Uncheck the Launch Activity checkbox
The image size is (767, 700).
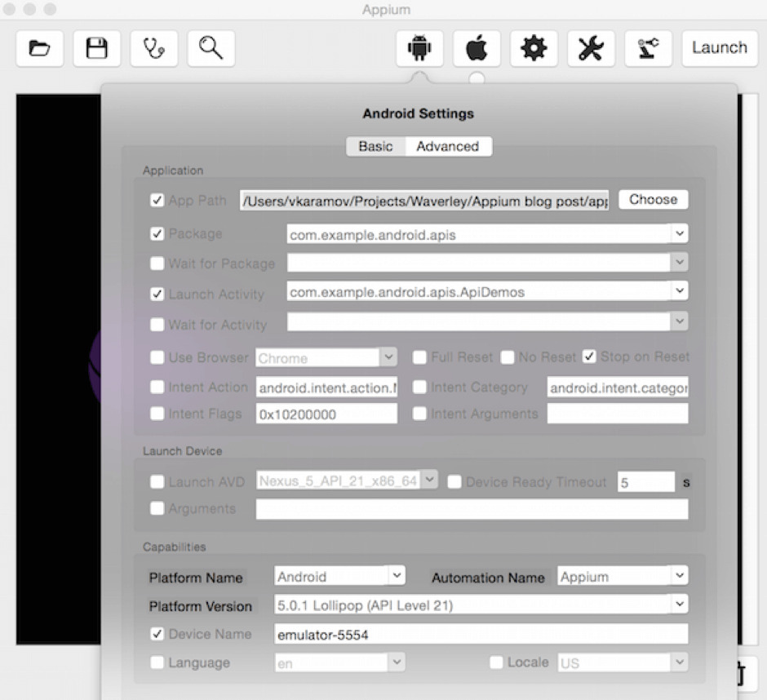(157, 294)
